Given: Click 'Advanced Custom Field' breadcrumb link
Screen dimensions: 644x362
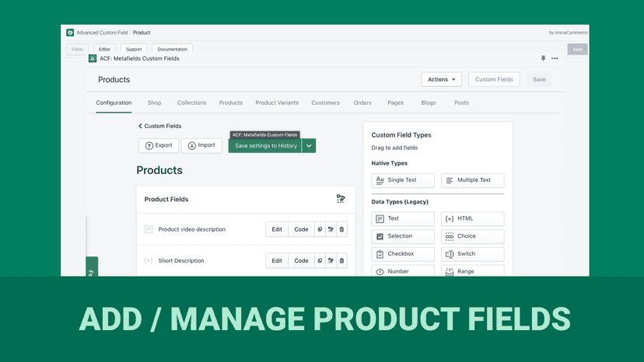Looking at the screenshot, I should 102,33.
